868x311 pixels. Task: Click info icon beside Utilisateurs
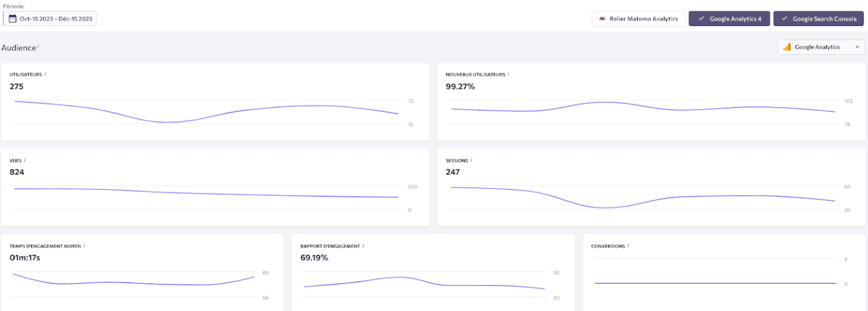(x=45, y=73)
